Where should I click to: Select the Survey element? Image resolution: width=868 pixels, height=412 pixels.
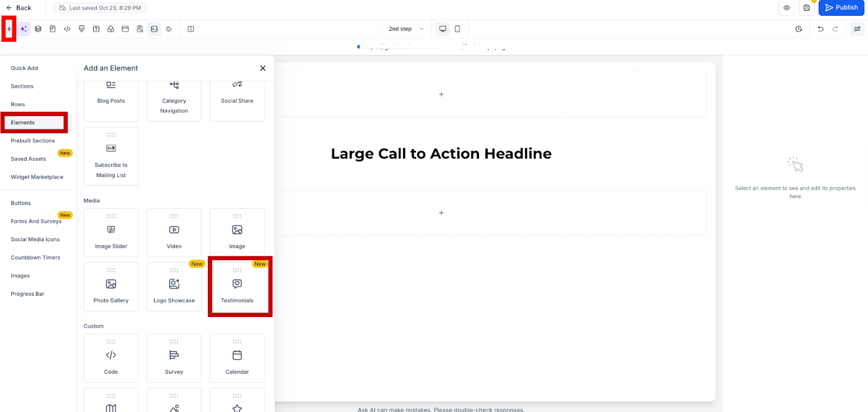174,358
